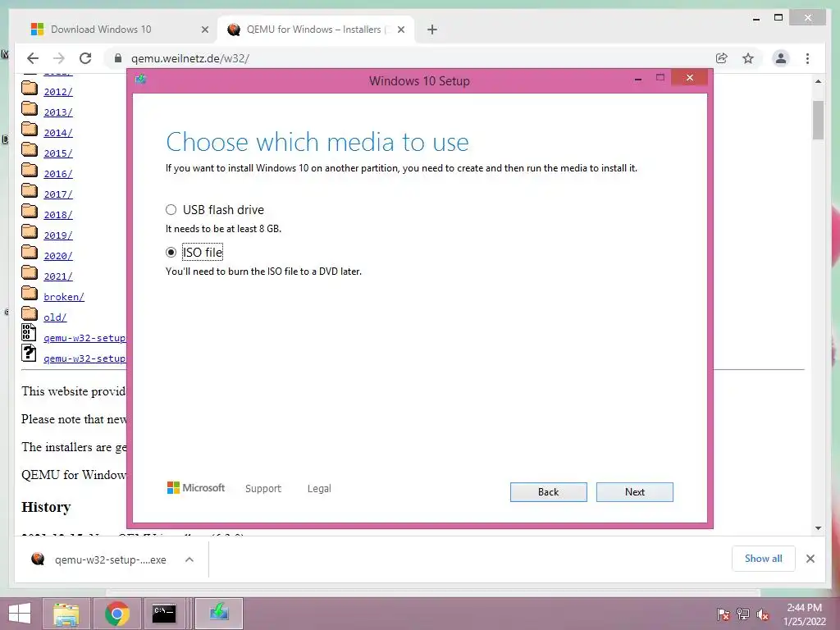Click the folder icon beside 2016/
This screenshot has width=840, height=630.
[x=30, y=171]
